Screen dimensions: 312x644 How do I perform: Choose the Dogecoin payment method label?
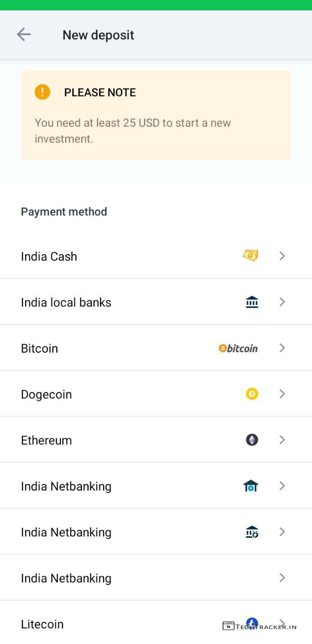(46, 394)
